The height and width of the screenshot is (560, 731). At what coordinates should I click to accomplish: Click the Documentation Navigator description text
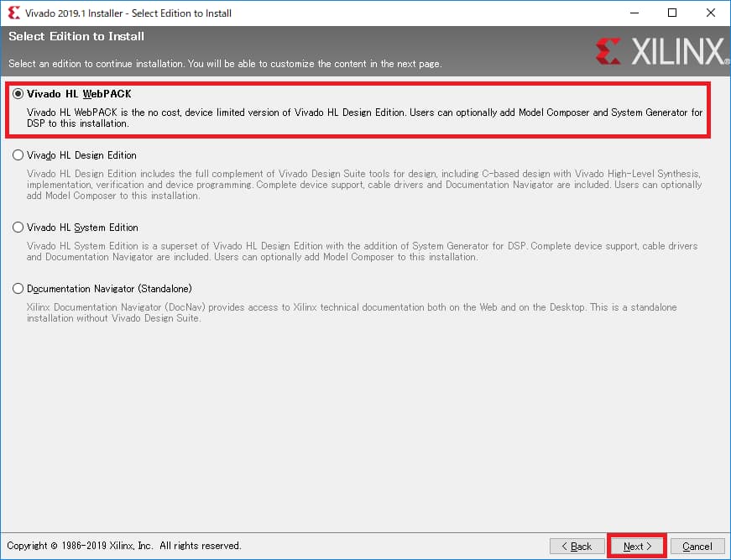352,313
